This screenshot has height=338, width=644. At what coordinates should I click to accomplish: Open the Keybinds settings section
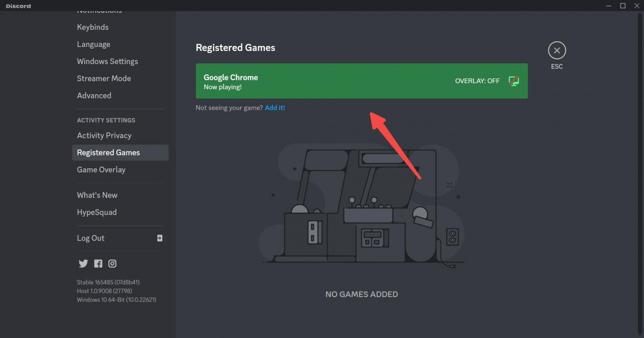coord(92,27)
